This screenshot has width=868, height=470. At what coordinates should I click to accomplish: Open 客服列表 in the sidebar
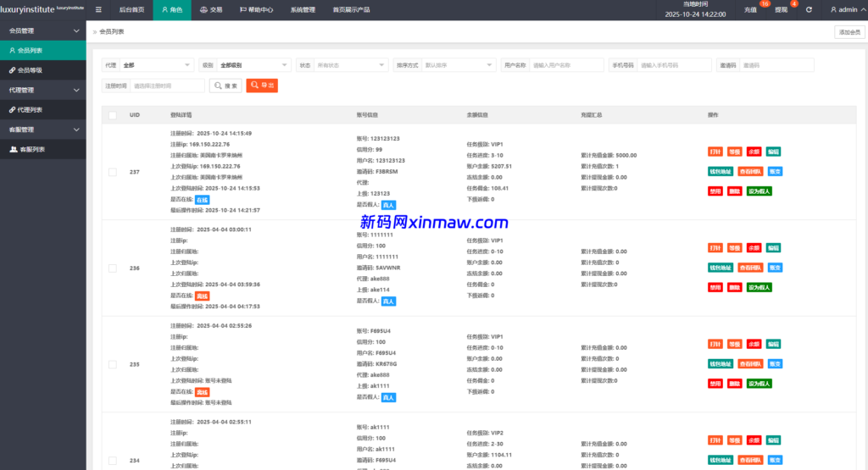(42, 149)
